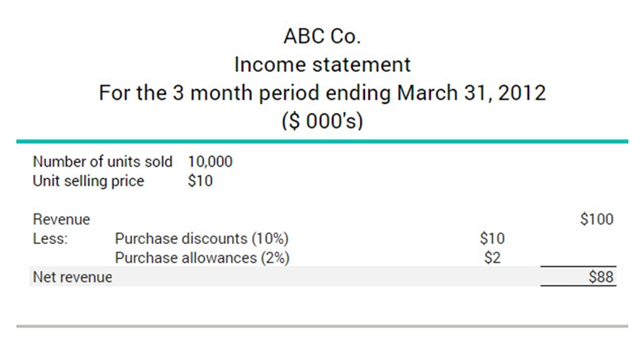
Task: Click the $10 unit selling price value
Action: click(x=200, y=181)
